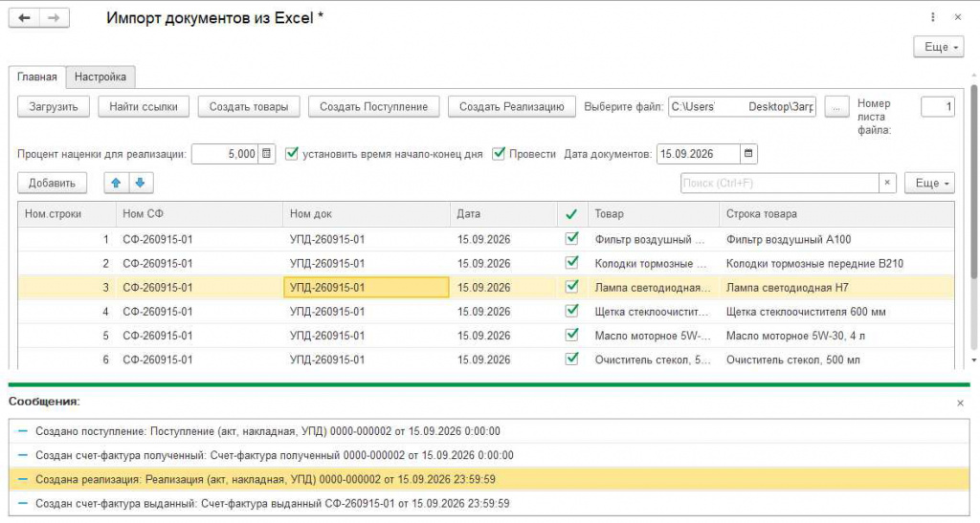Move row up with blue arrow
980x523 pixels.
point(116,183)
